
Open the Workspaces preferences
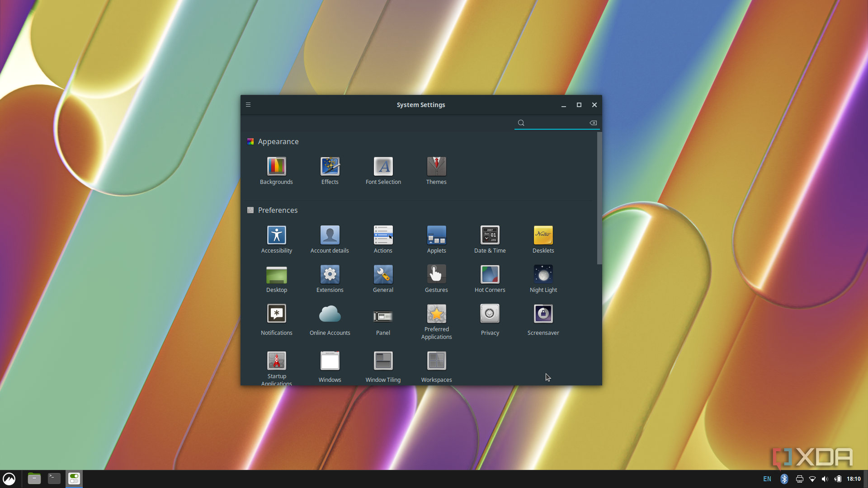436,367
